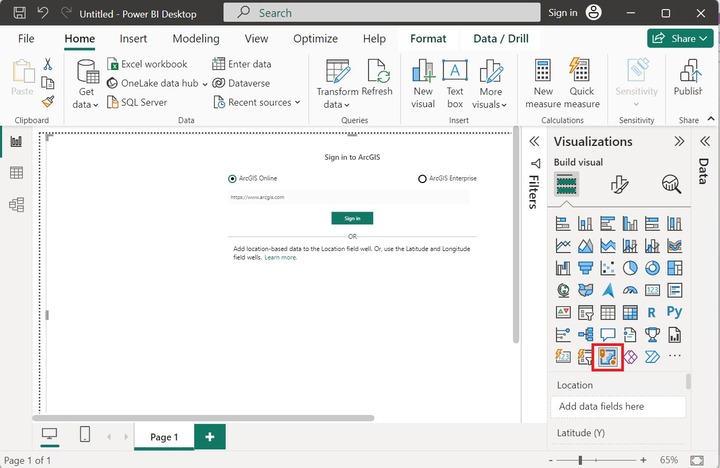Select the stacked bar chart visual
This screenshot has height=468, width=720.
563,224
